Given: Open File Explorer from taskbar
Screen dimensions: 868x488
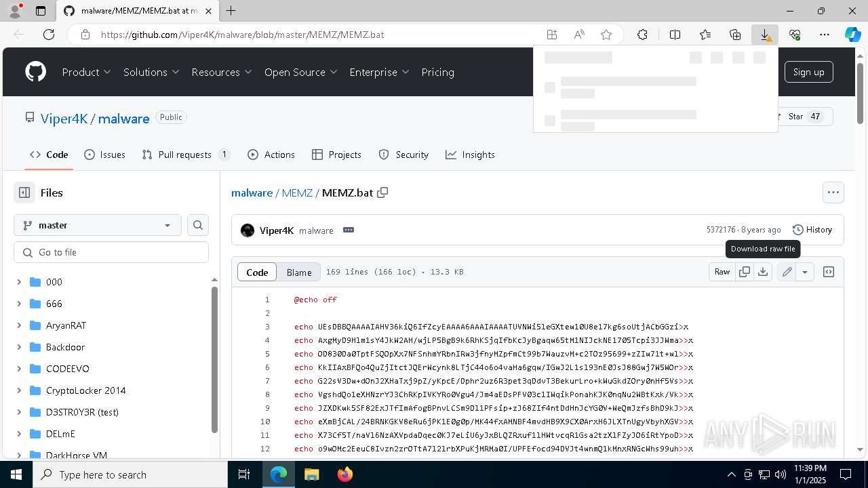Looking at the screenshot, I should click(x=311, y=474).
